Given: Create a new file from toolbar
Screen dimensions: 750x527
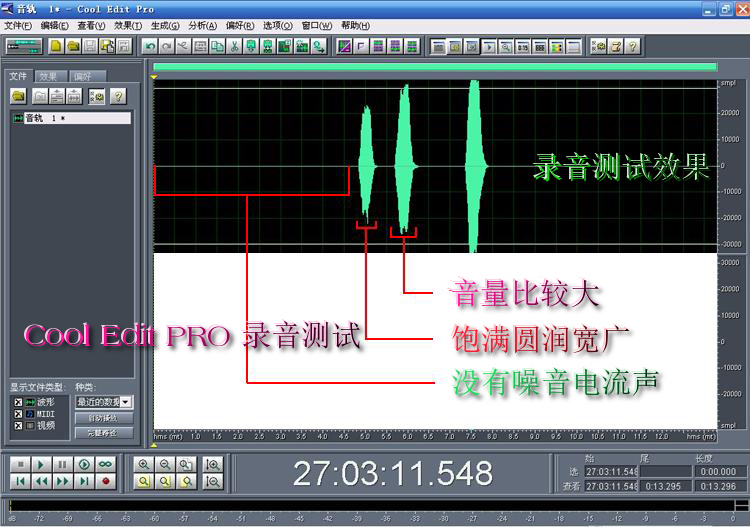Looking at the screenshot, I should click(x=56, y=46).
